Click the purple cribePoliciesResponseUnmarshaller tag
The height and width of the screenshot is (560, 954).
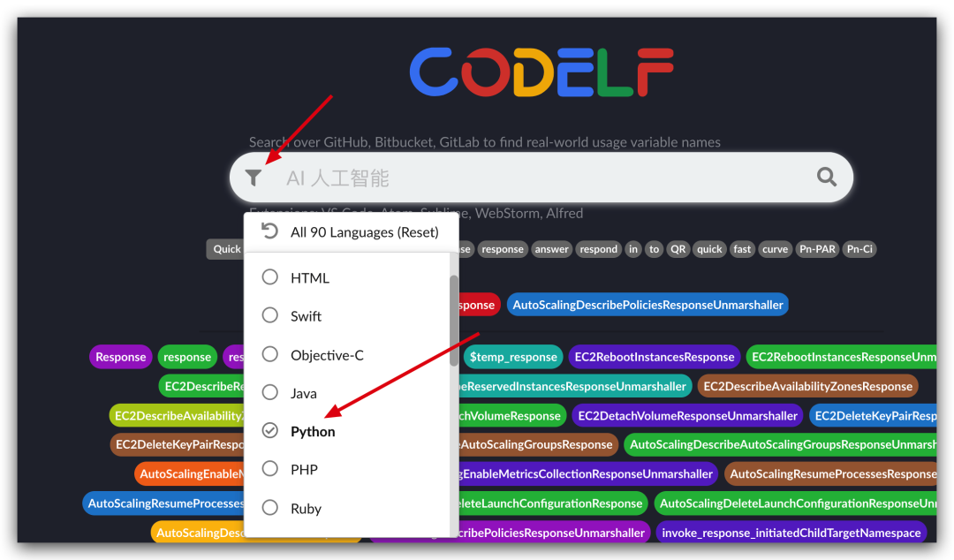pyautogui.click(x=554, y=533)
